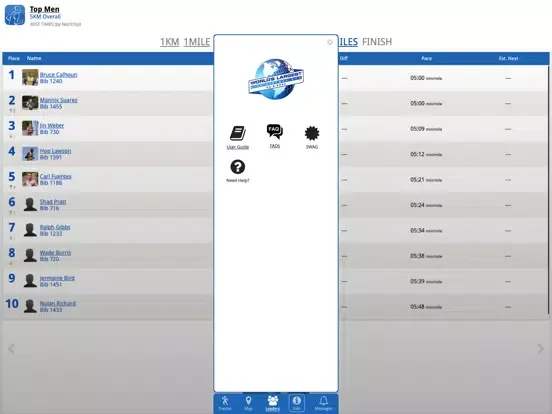Screen dimensions: 552x414
Task: Click the 05:09 pace value
Action: [417, 129]
